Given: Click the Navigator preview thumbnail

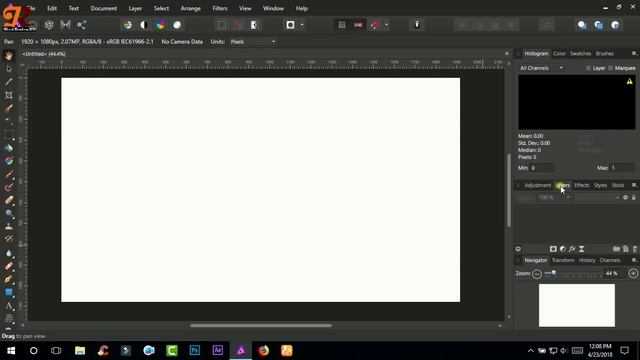Looking at the screenshot, I should [577, 305].
